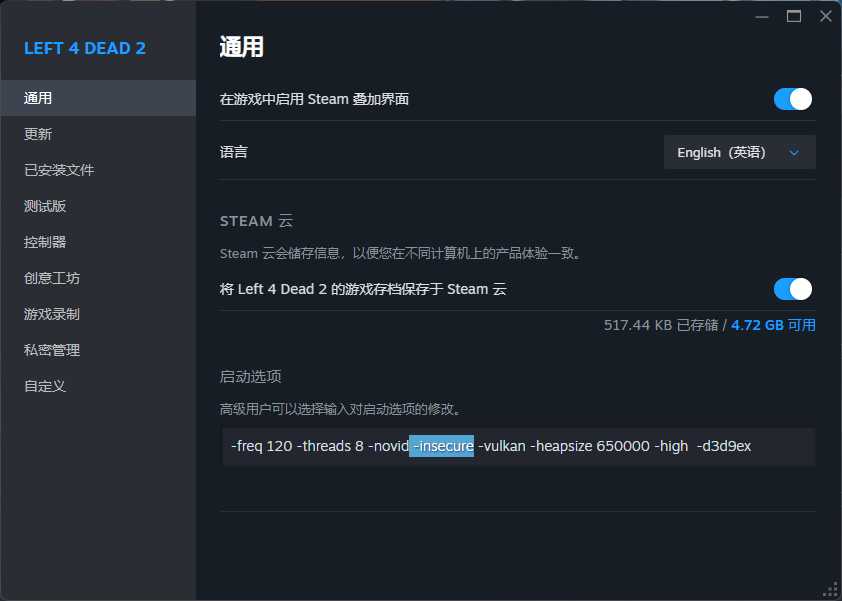842x601 pixels.
Task: Maximize the properties window
Action: click(x=794, y=16)
